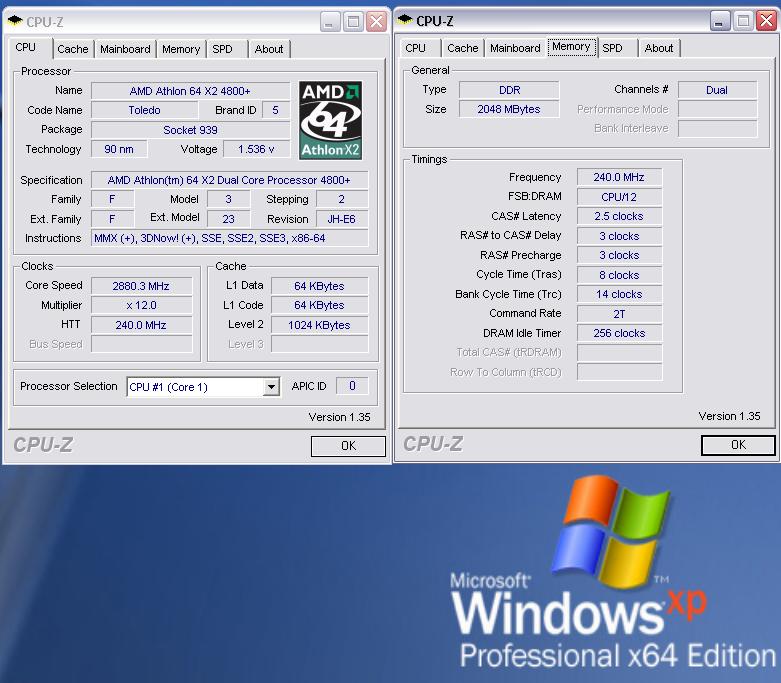Image resolution: width=781 pixels, height=683 pixels.
Task: Click the Revision value JH-E6
Action: [x=342, y=219]
